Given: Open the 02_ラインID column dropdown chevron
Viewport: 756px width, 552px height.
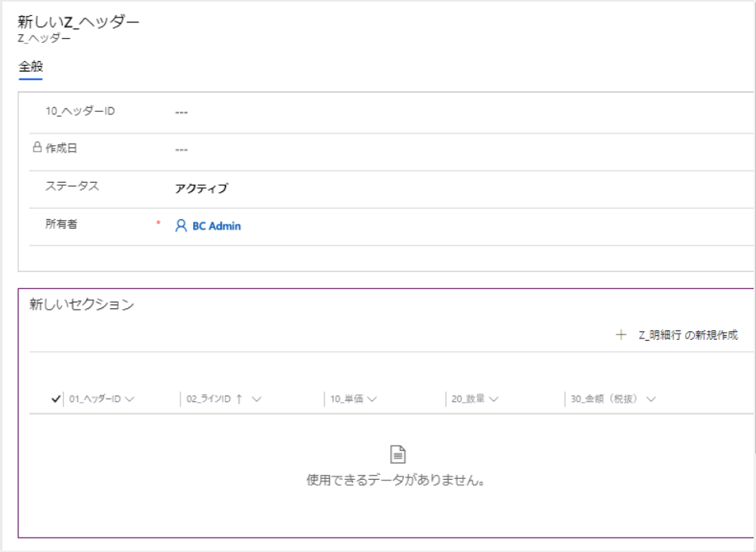Looking at the screenshot, I should point(256,399).
